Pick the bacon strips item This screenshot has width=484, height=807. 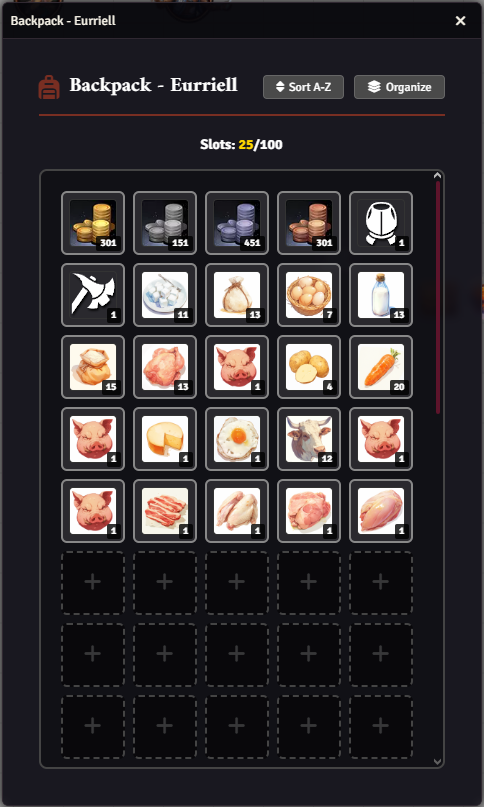pyautogui.click(x=165, y=511)
